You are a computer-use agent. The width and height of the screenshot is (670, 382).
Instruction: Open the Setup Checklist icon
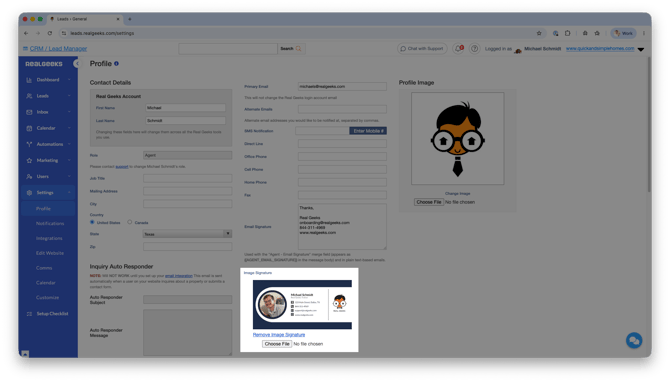[29, 314]
